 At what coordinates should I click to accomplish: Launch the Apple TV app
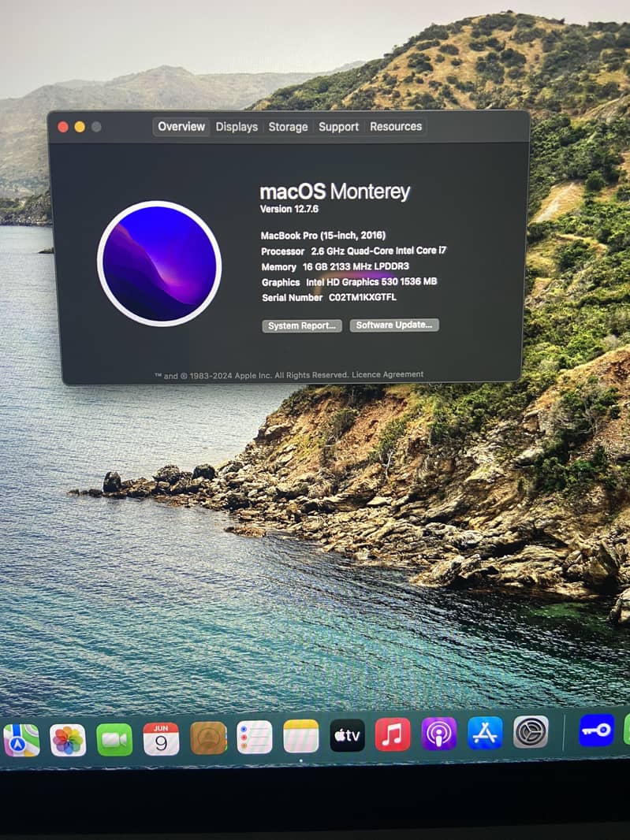point(347,735)
